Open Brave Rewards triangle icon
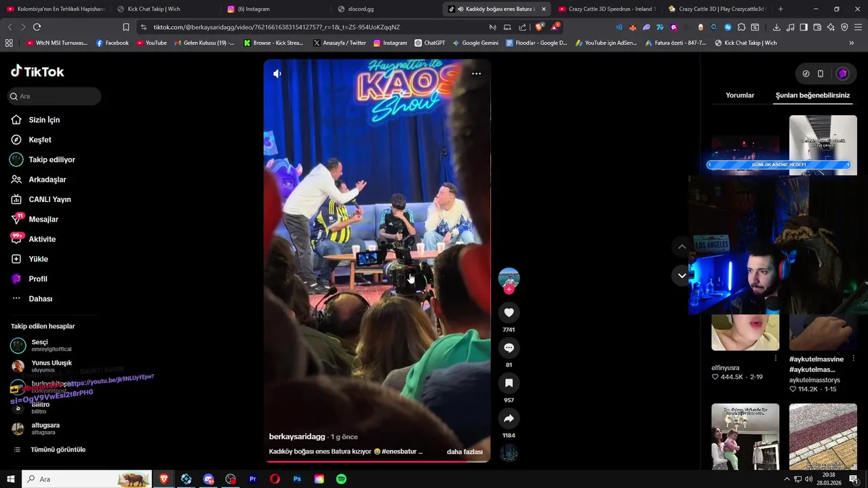Screen dimensions: 868x488 point(555,27)
